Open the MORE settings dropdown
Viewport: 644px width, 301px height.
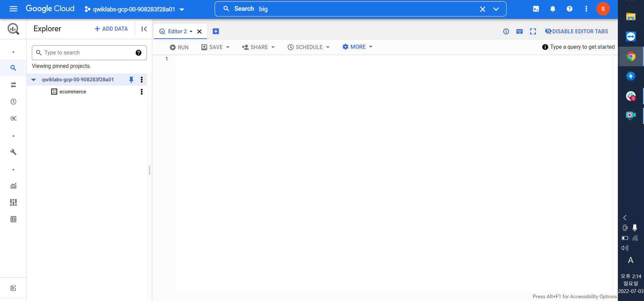tap(357, 47)
